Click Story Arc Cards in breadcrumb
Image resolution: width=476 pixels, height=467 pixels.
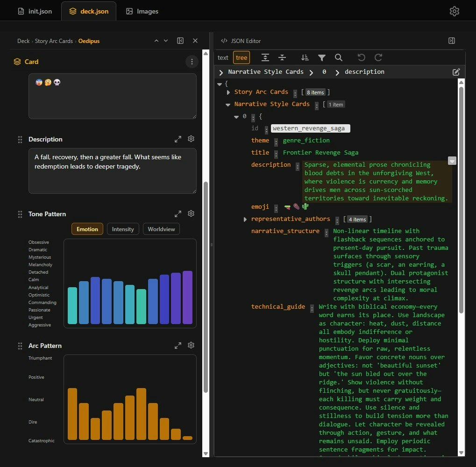coord(54,41)
